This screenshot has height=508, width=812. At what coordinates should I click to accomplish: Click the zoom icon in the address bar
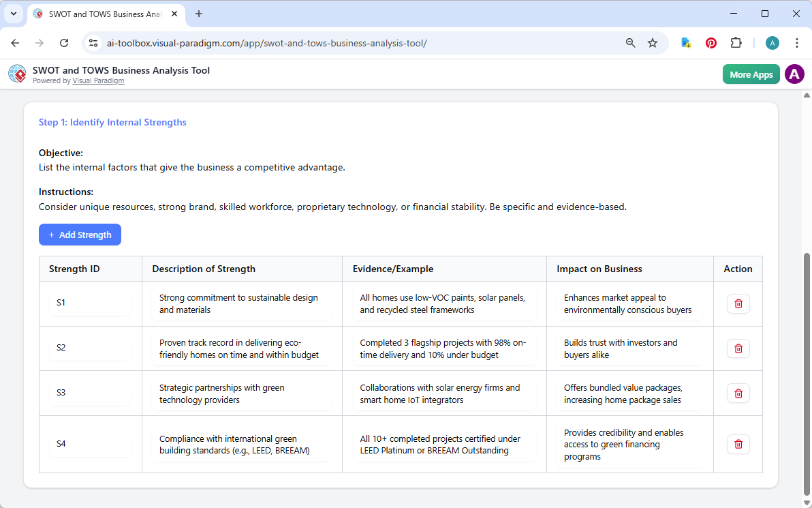pyautogui.click(x=630, y=42)
